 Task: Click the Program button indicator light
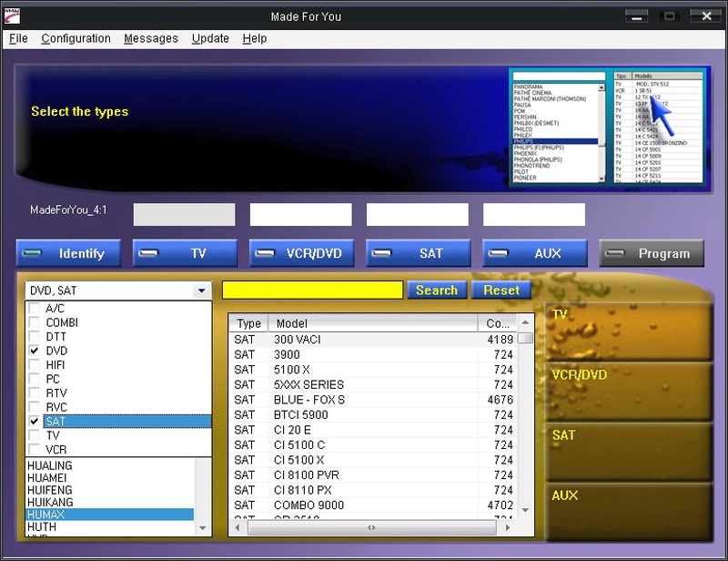(616, 253)
